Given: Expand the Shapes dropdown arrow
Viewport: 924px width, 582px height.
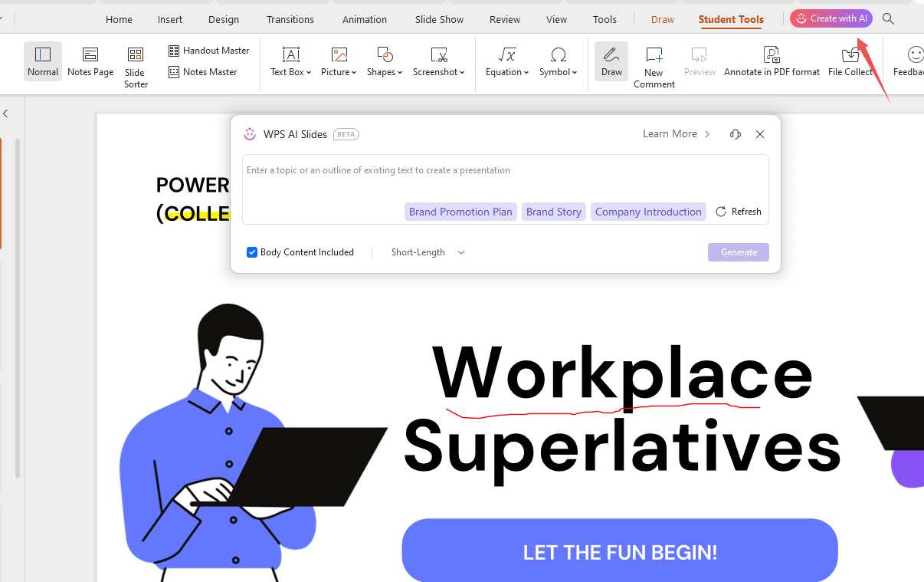Looking at the screenshot, I should (x=400, y=73).
